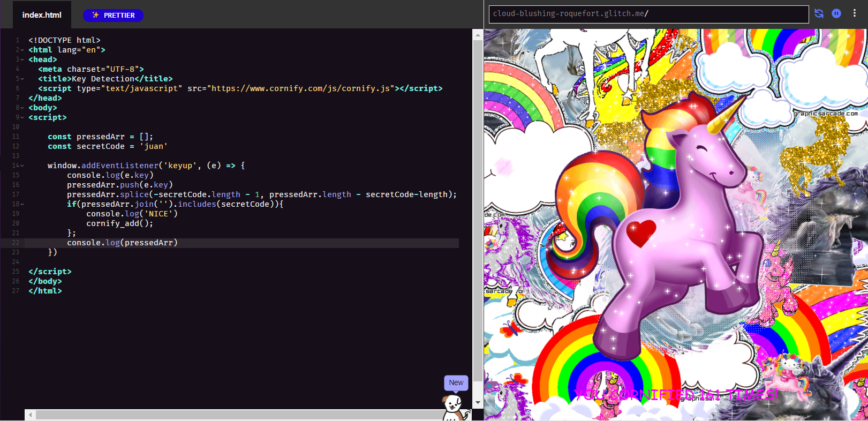Place cursor on '<!DOCTYPE html>' line
868x421 pixels.
point(64,40)
